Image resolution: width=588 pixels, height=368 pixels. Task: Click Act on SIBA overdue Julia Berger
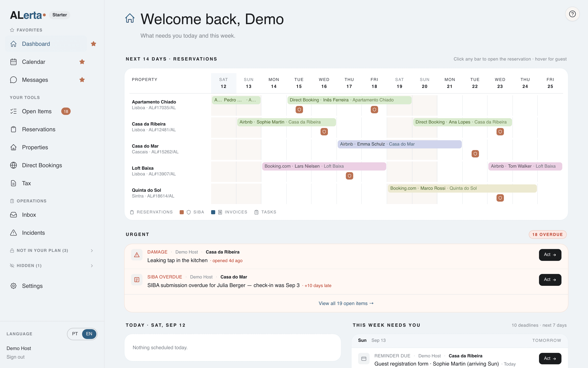click(x=550, y=280)
